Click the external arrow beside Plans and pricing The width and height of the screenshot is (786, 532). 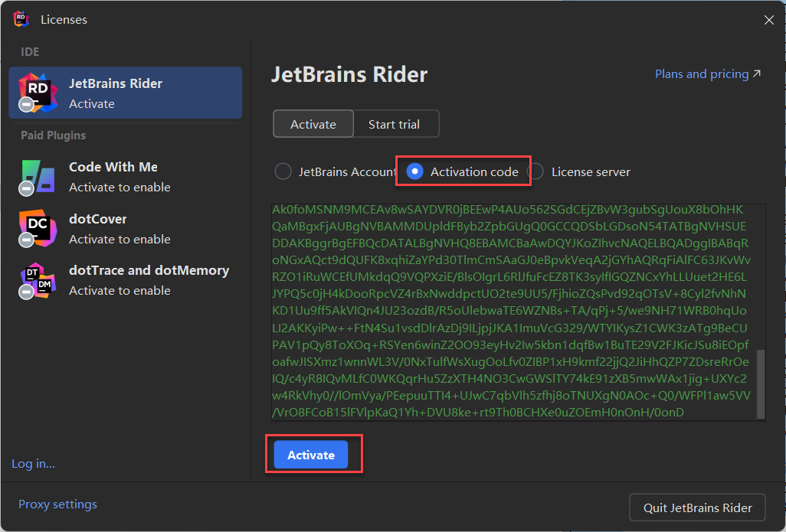pyautogui.click(x=757, y=74)
